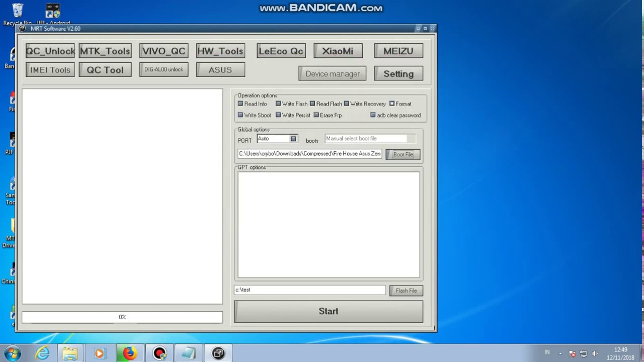Click the MRT Software V2.60 title text
644x362 pixels.
pyautogui.click(x=55, y=29)
